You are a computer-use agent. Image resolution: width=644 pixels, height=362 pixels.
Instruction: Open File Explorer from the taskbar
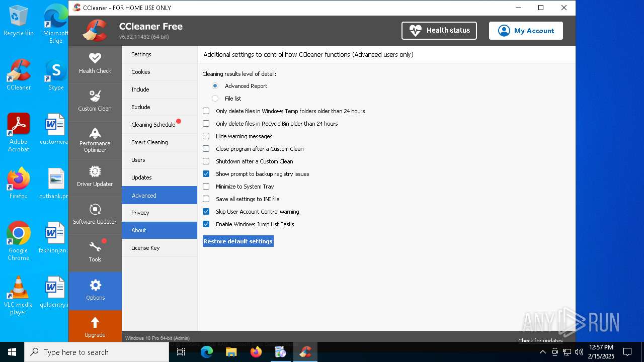pos(231,352)
